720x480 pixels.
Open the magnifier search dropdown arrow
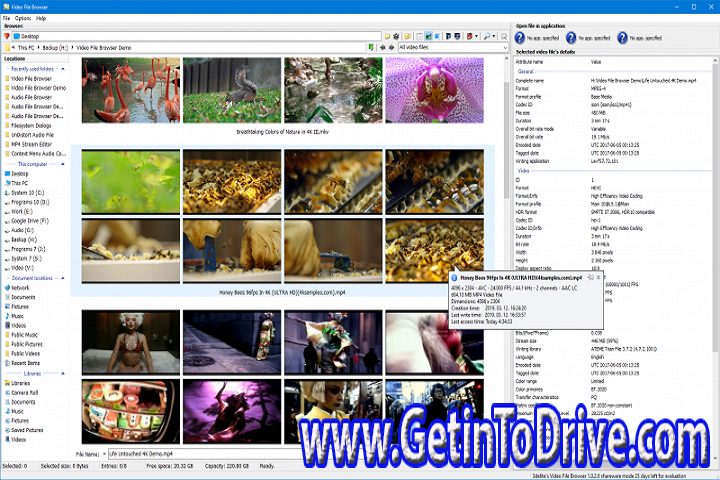click(494, 36)
